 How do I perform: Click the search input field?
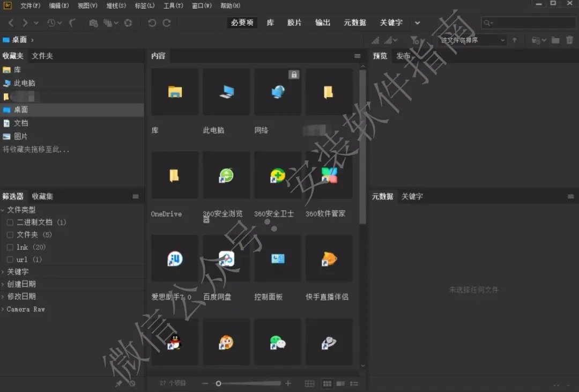click(529, 23)
